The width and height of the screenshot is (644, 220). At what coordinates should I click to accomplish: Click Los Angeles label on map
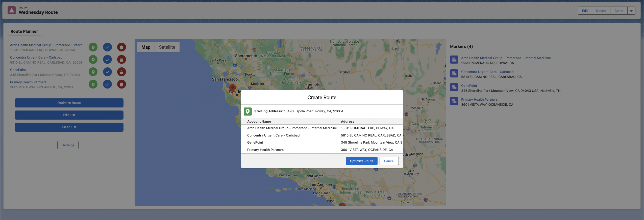click(320, 185)
